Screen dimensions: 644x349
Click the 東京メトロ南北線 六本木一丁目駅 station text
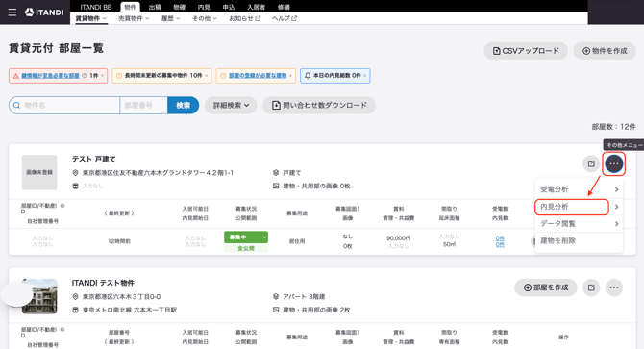[x=130, y=310]
